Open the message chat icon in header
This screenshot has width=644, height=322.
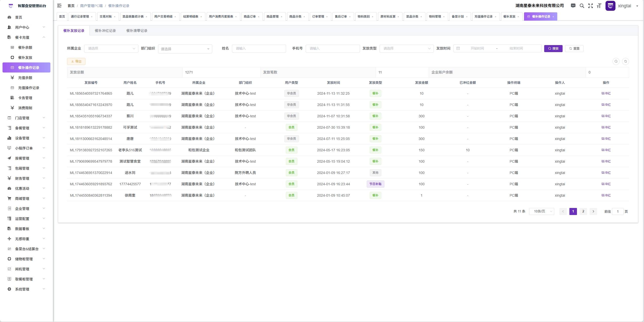click(573, 6)
